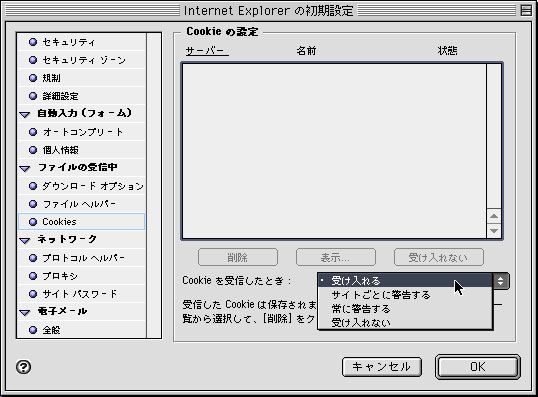Screen dimensions: 538x397
Task: Confirm settings with the OK button
Action: pyautogui.click(x=478, y=367)
